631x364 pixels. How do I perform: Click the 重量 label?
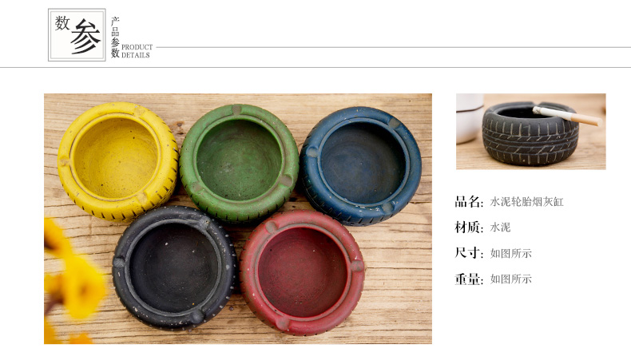[x=469, y=279]
